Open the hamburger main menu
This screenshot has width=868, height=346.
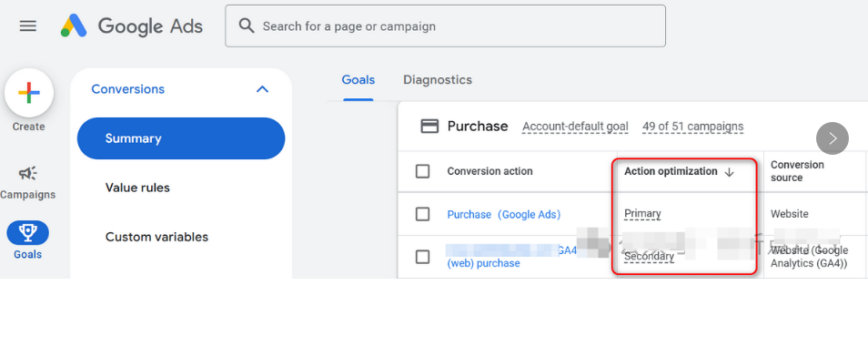point(27,26)
